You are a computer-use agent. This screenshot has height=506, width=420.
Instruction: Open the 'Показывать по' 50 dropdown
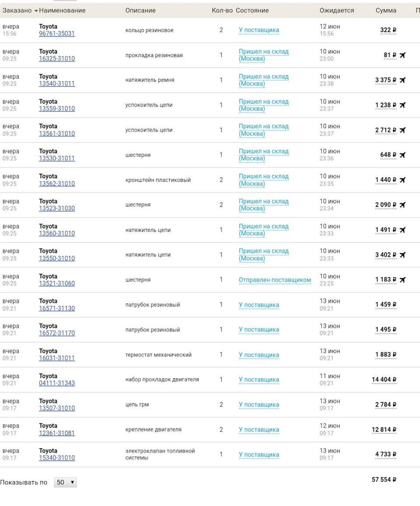click(x=65, y=482)
